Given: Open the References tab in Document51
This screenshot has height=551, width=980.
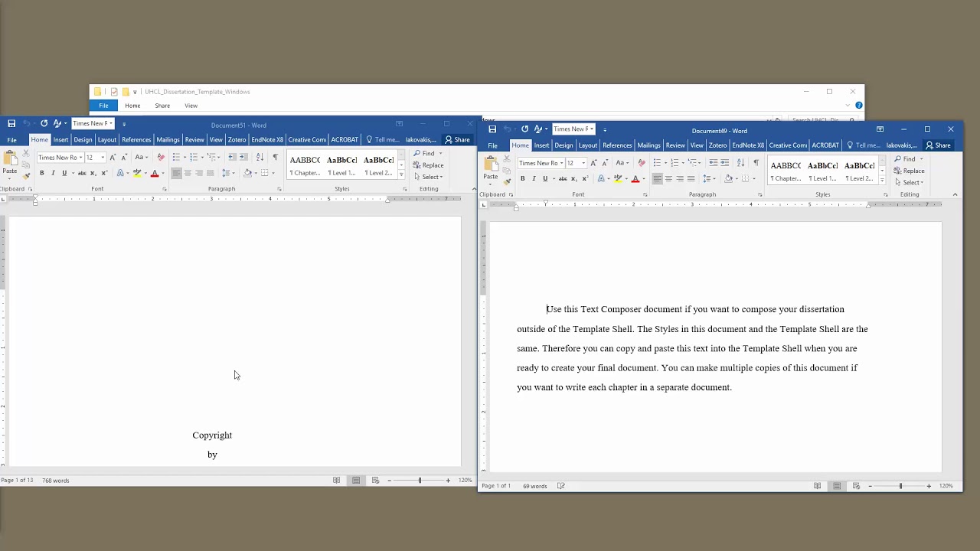Looking at the screenshot, I should 136,140.
